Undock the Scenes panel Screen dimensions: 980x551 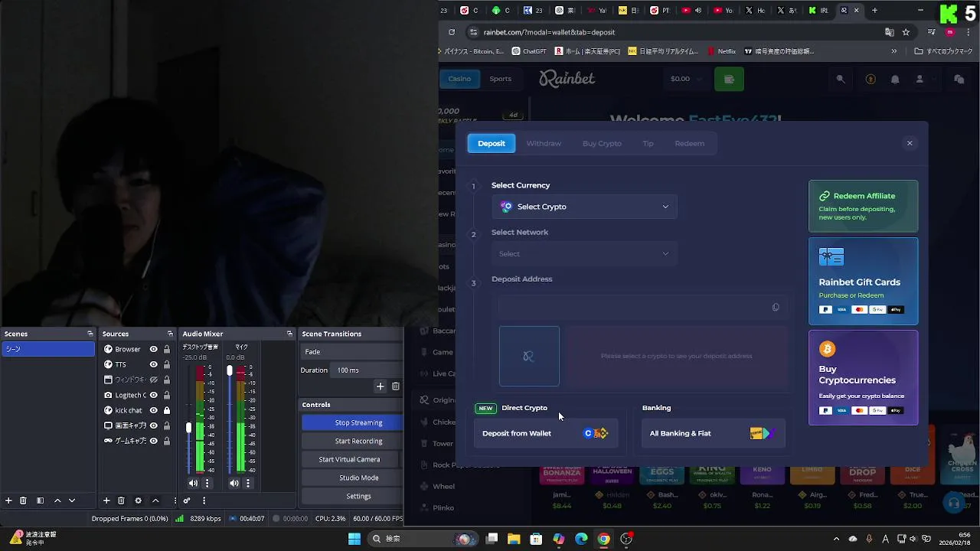[90, 334]
